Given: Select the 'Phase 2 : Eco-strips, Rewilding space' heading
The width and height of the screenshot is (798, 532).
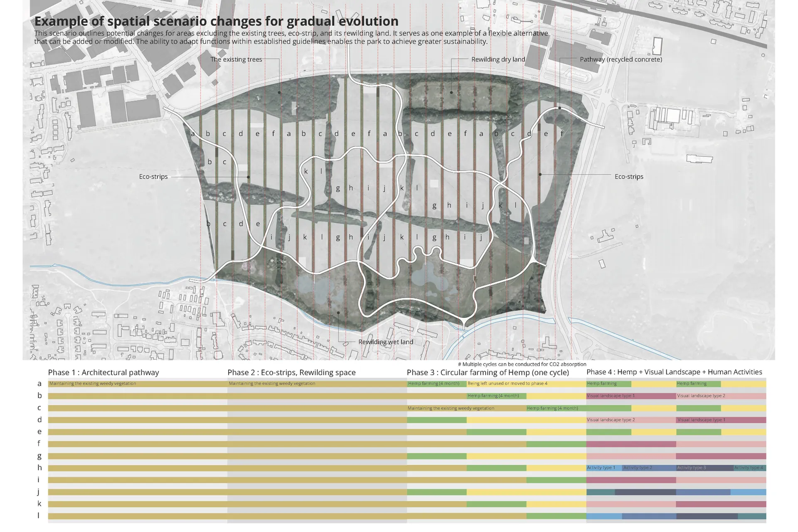Looking at the screenshot, I should pos(291,372).
